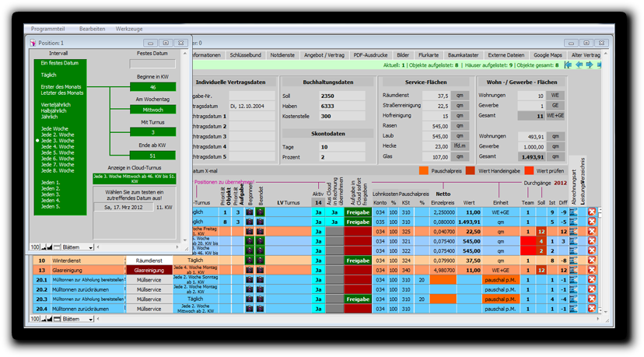This screenshot has width=644, height=357.
Task: Switch to Angebot / Vertrag tab
Action: click(324, 55)
